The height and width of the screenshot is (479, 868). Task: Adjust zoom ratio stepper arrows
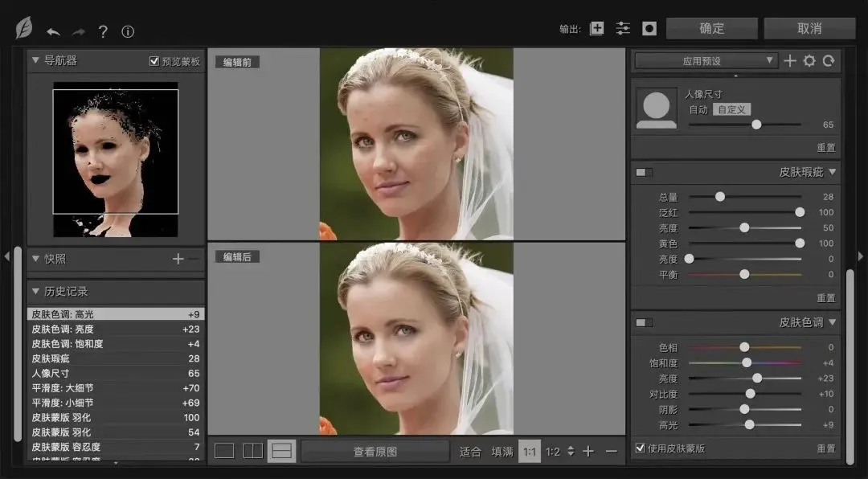click(570, 452)
